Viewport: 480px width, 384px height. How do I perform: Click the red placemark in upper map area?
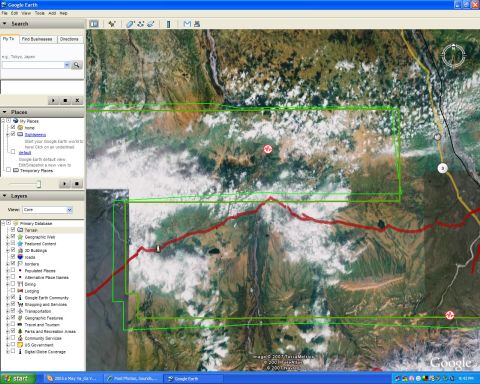[268, 149]
